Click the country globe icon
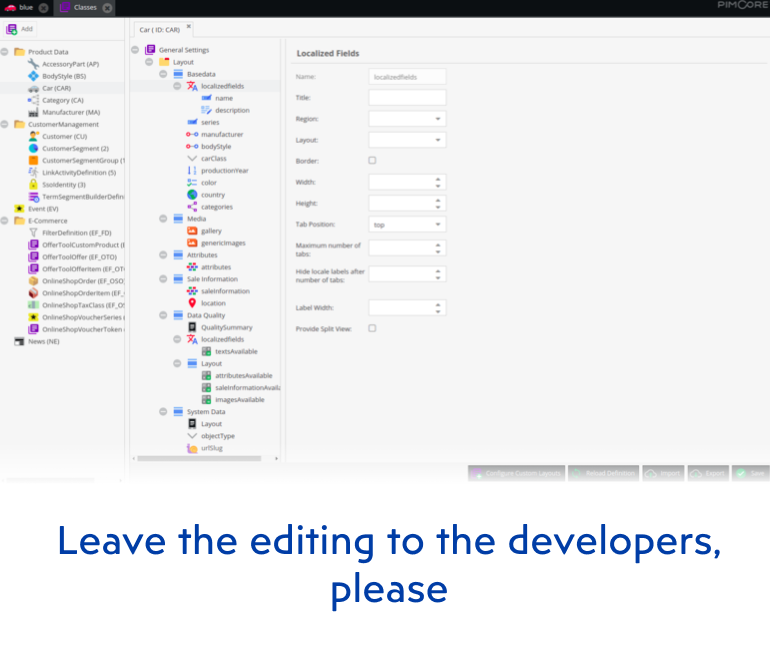This screenshot has height=649, width=770. [192, 194]
